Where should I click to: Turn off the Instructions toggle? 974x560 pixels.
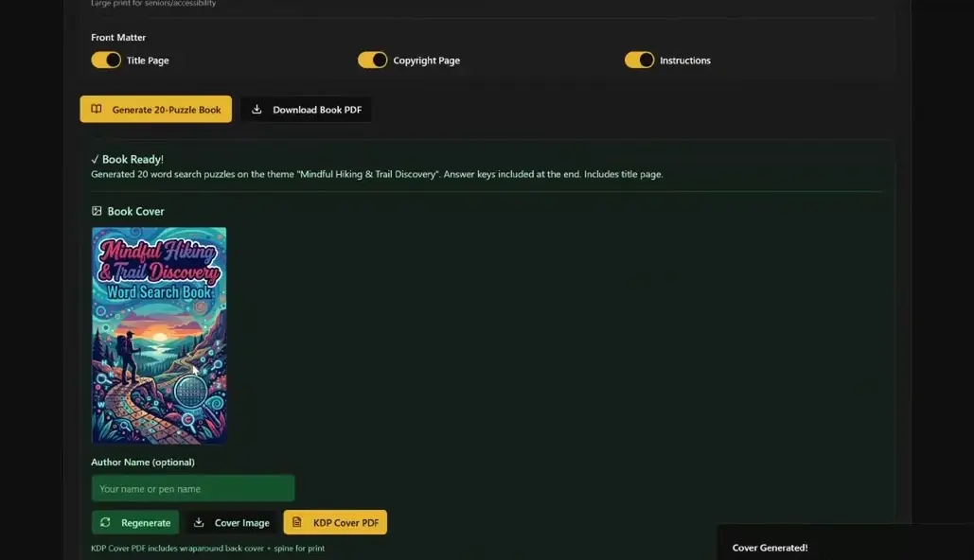(x=640, y=61)
